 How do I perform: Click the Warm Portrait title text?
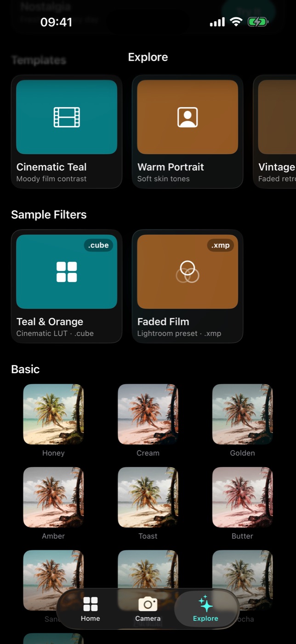point(171,167)
